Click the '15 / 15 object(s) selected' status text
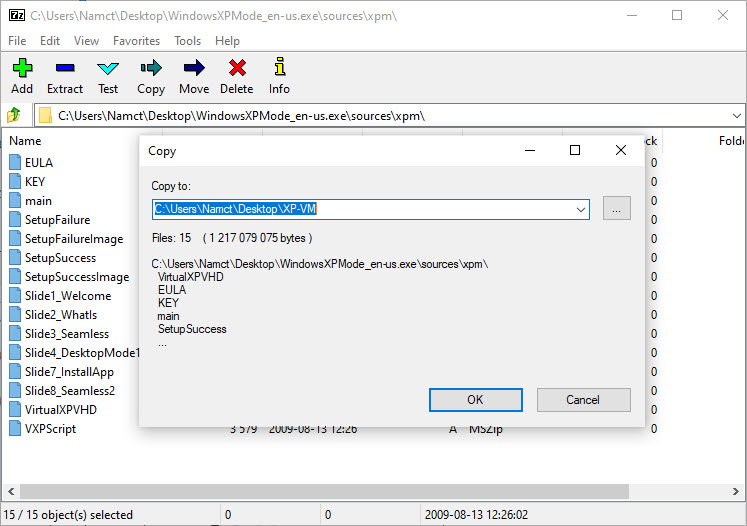This screenshot has height=526, width=747. point(68,515)
